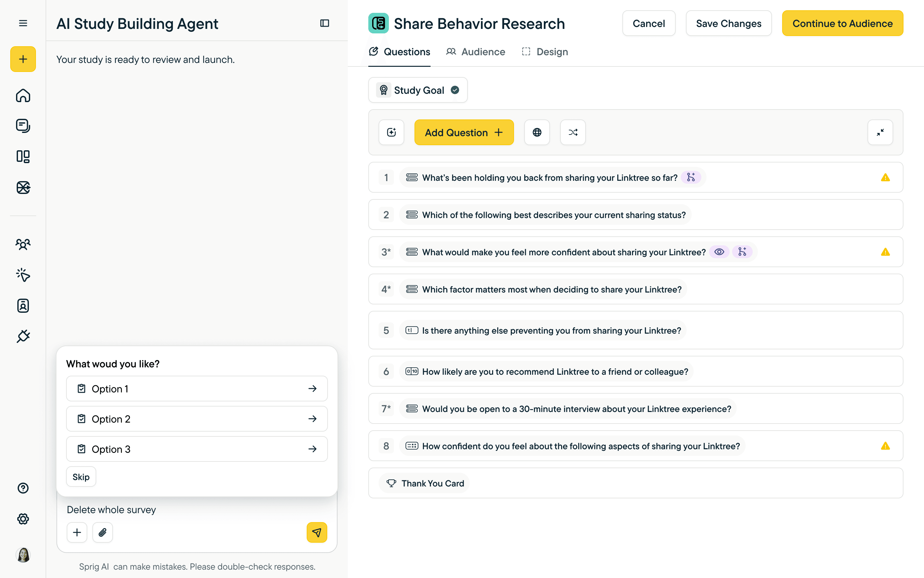The image size is (924, 578).
Task: Click the Add Question button
Action: (x=464, y=132)
